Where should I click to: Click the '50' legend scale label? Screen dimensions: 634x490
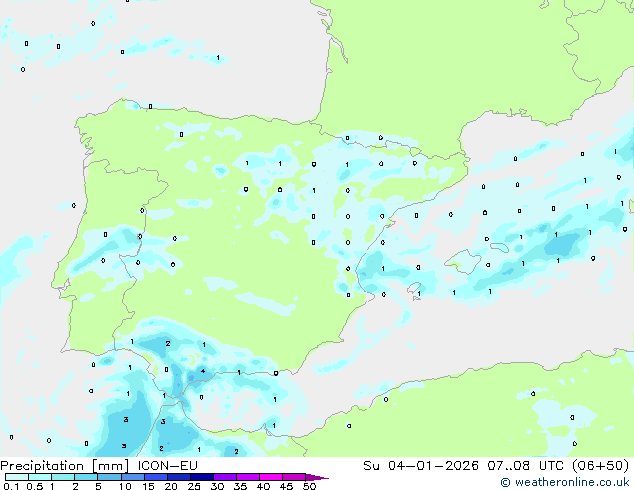click(309, 486)
